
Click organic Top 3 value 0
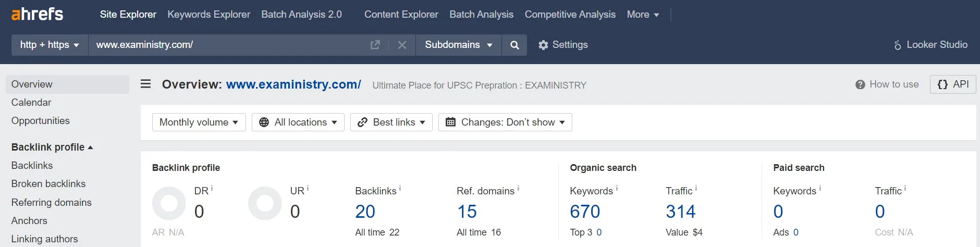coord(599,232)
